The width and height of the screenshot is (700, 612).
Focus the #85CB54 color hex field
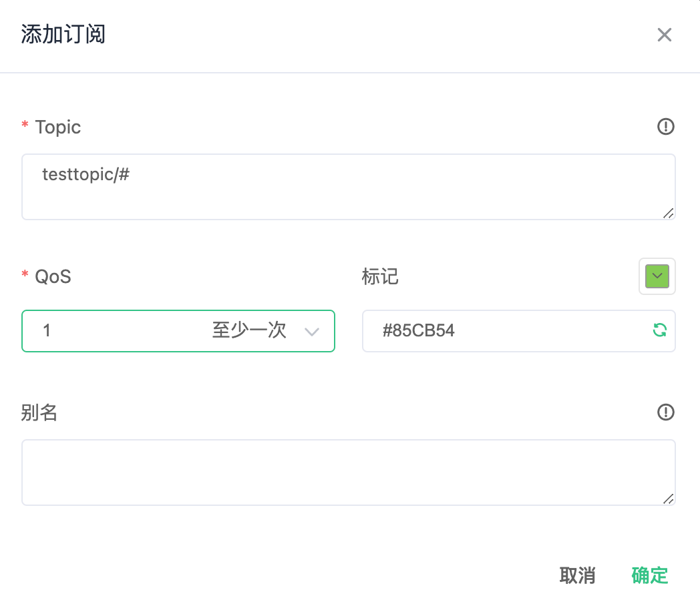[501, 330]
